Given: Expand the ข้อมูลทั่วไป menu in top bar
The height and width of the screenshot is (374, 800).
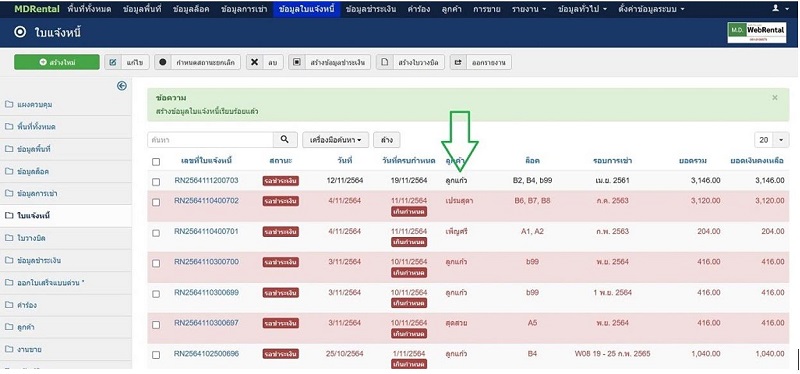Looking at the screenshot, I should pyautogui.click(x=582, y=9).
